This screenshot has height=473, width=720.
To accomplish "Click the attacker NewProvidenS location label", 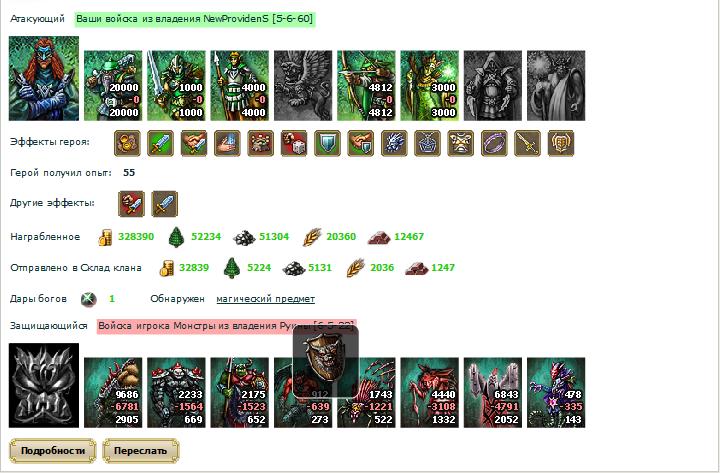I will click(195, 19).
